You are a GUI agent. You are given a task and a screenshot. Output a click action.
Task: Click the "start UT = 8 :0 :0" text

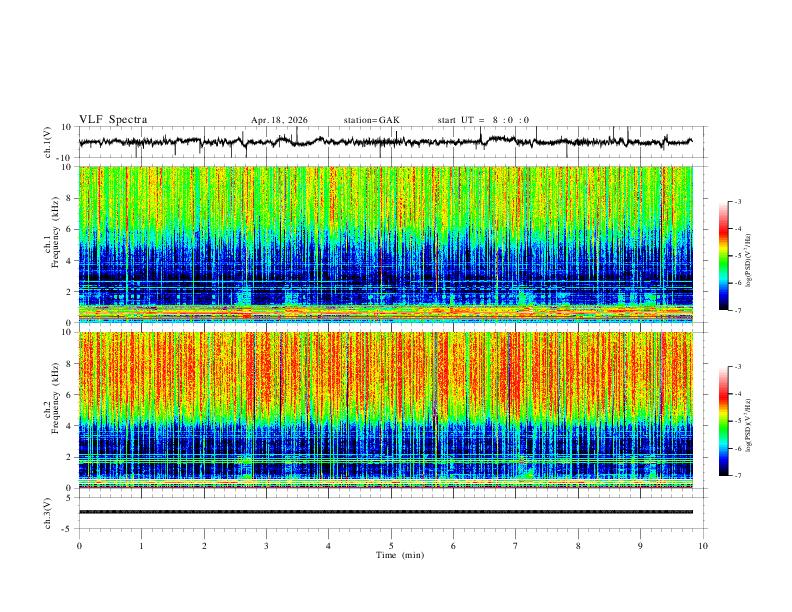pos(483,120)
